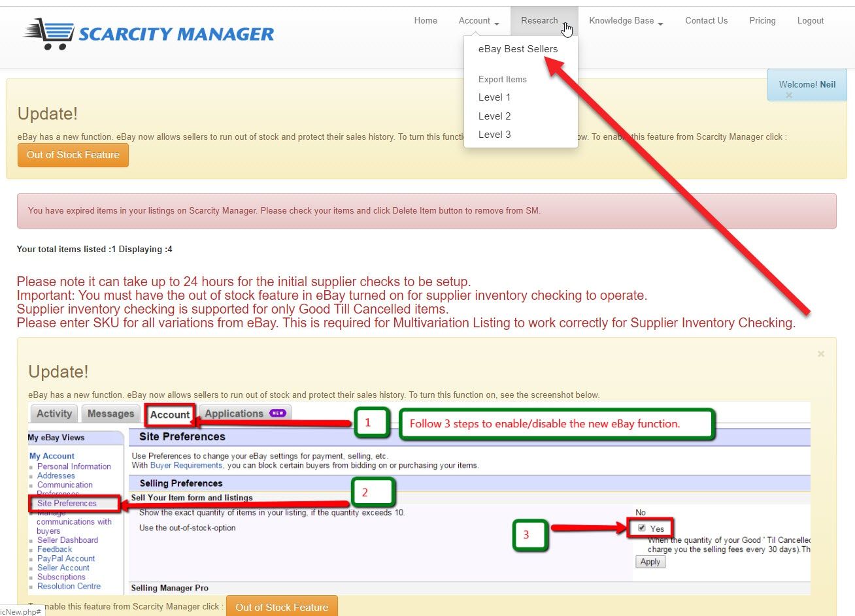Image resolution: width=855 pixels, height=616 pixels.
Task: Open PayPal Account in the sidebar
Action: pos(66,559)
